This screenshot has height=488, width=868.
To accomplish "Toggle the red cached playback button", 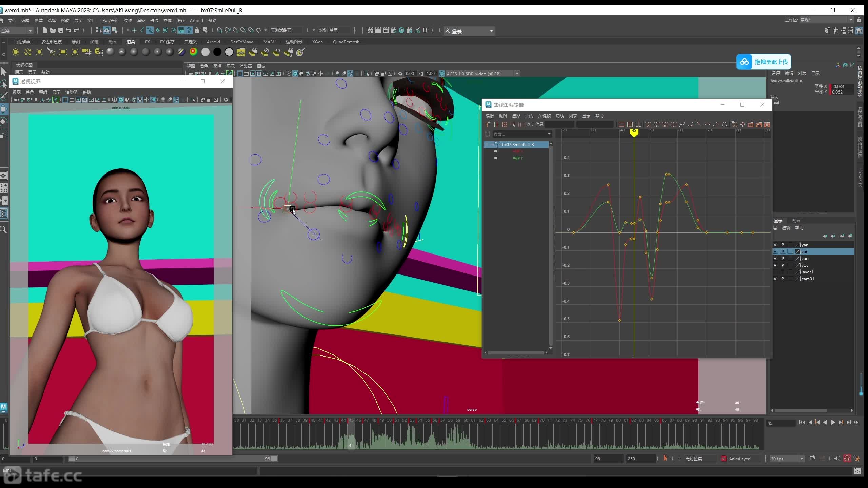I will coord(847,459).
